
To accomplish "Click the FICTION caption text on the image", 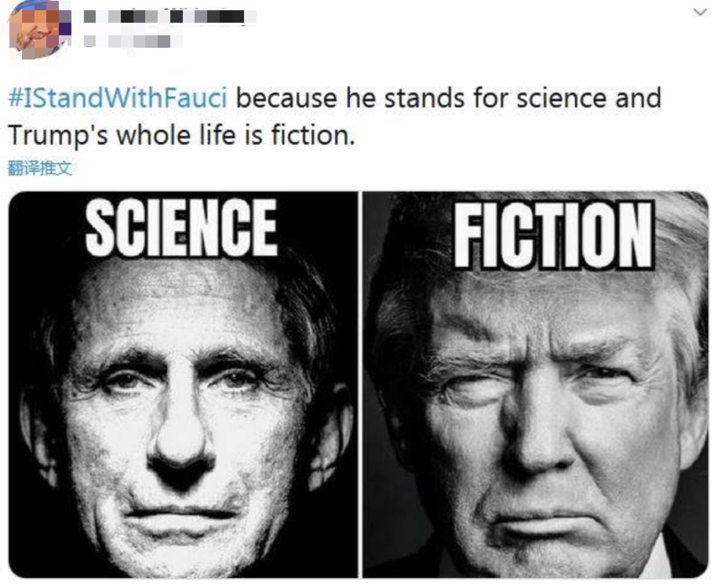I will (x=554, y=234).
